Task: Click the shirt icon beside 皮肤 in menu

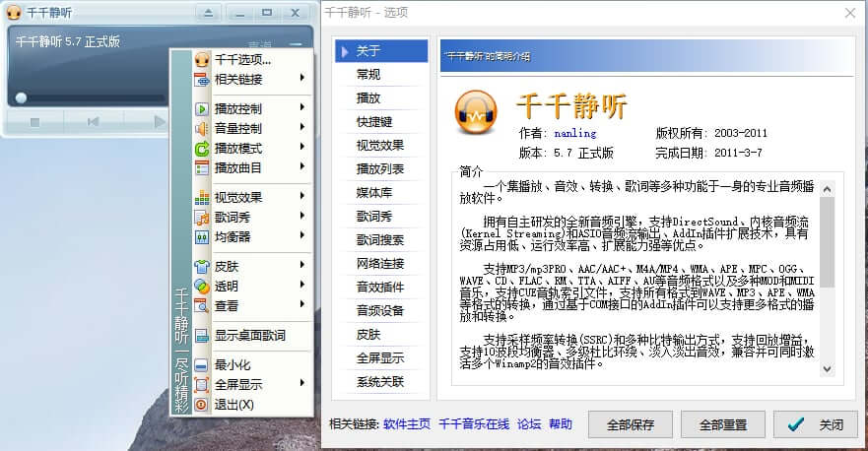Action: [x=202, y=267]
